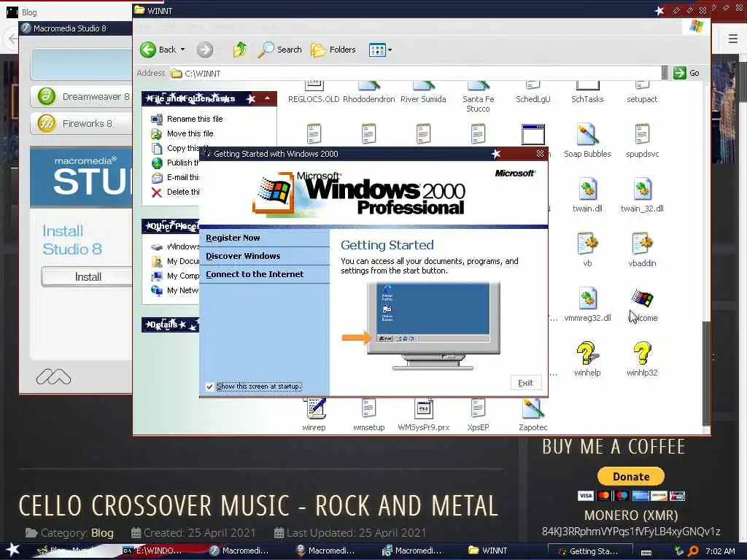Viewport: 747px width, 560px height.
Task: Click the C:\WINNT address field
Action: click(414, 74)
